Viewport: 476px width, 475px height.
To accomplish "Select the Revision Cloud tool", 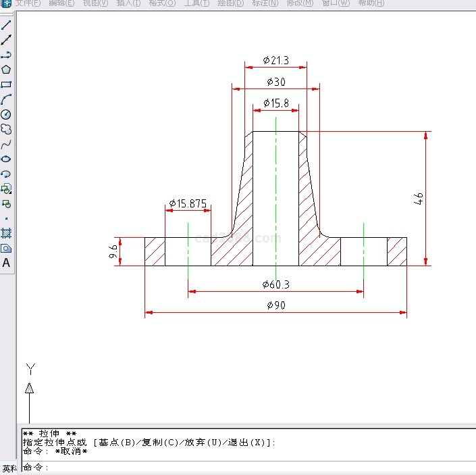I will point(6,129).
